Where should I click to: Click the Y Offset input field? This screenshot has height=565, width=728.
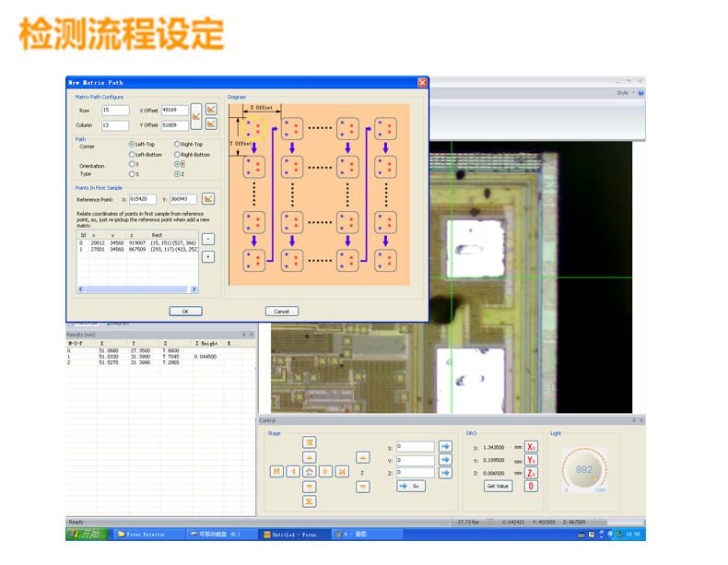175,124
